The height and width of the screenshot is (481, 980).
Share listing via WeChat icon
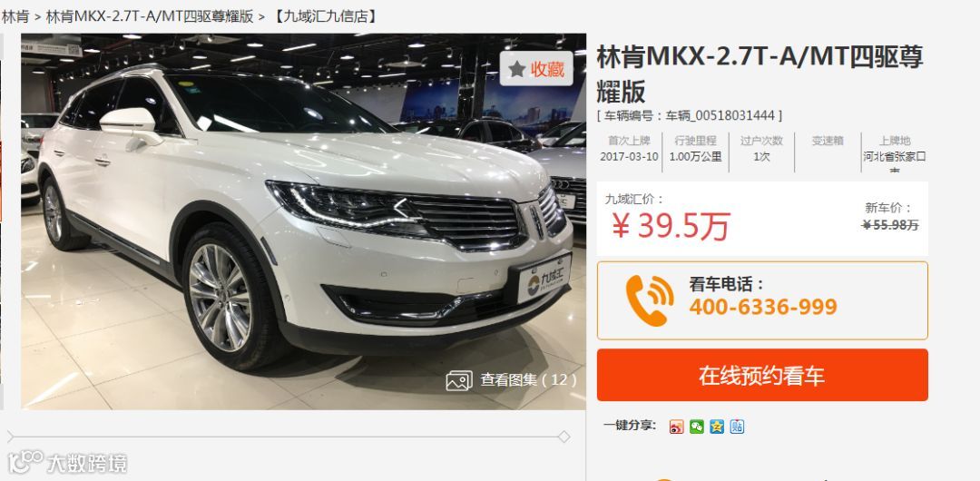(x=697, y=427)
